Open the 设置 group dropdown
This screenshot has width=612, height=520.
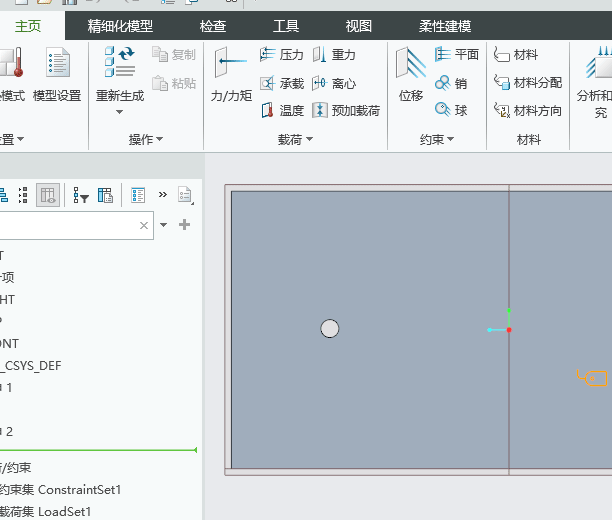[12, 139]
